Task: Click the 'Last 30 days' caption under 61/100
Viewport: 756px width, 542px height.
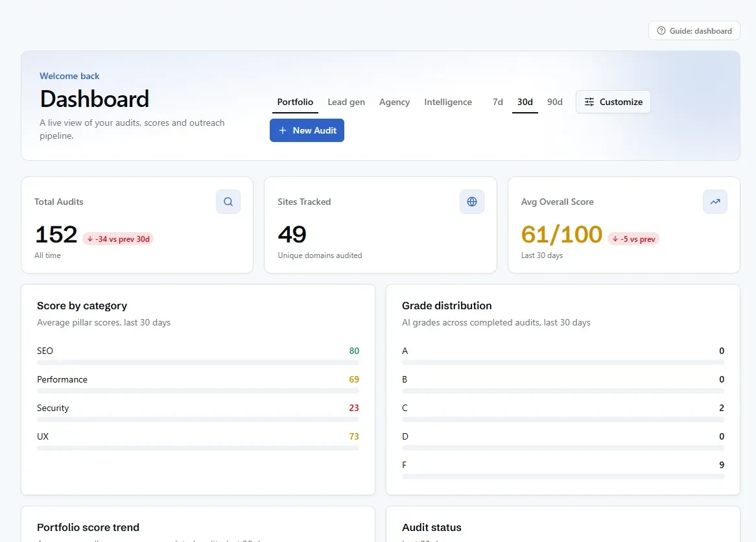Action: coord(542,255)
